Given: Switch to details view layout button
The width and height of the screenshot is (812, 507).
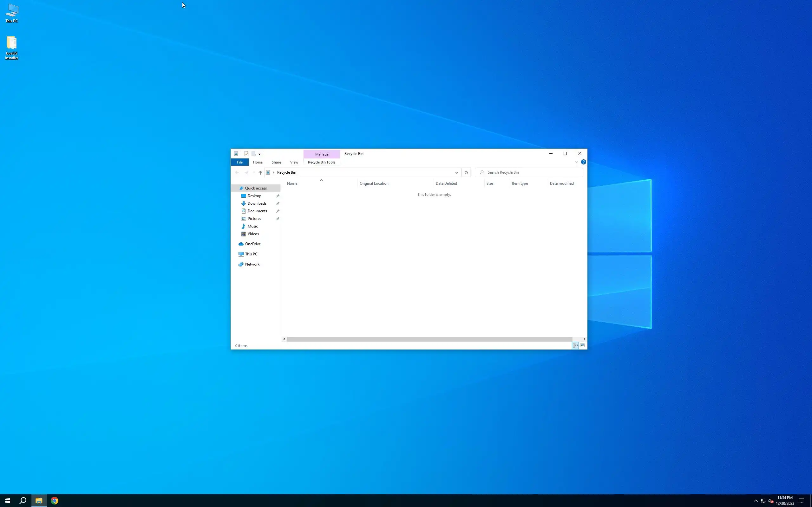Looking at the screenshot, I should point(575,345).
